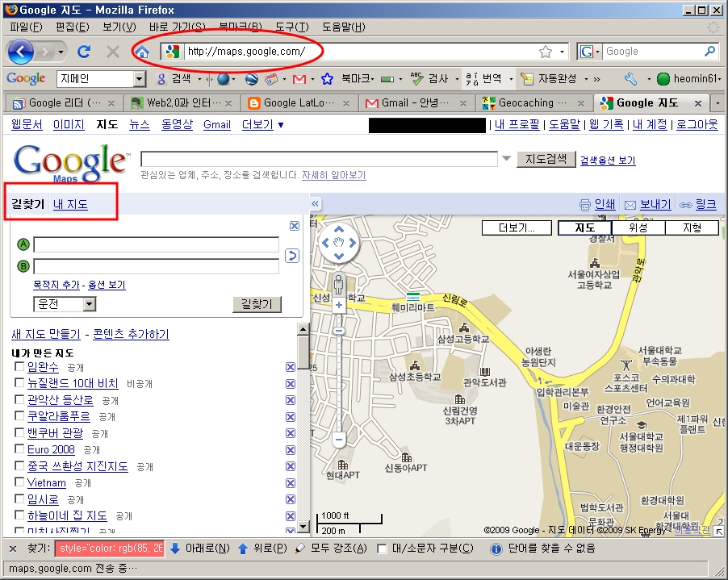The height and width of the screenshot is (580, 728).
Task: Delete the Euro 2008 map with X icon
Action: point(291,449)
